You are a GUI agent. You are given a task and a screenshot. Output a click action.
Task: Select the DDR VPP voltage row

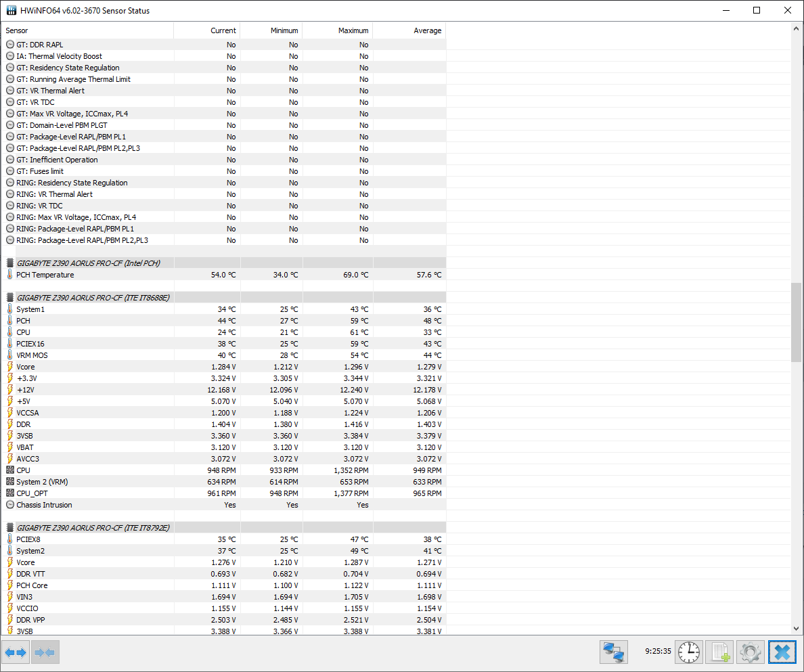coord(223,620)
